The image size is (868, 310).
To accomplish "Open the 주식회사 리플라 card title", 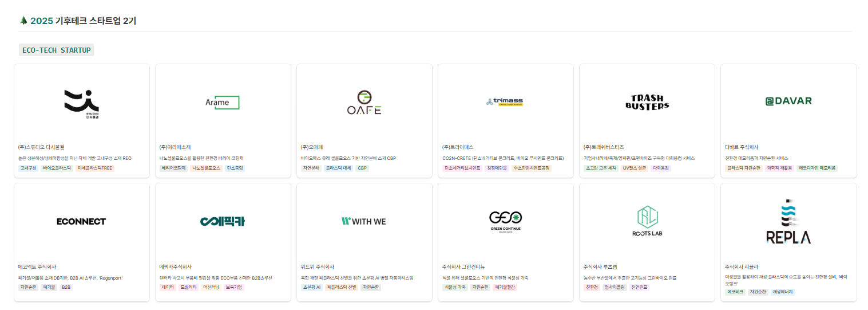I will click(x=742, y=267).
